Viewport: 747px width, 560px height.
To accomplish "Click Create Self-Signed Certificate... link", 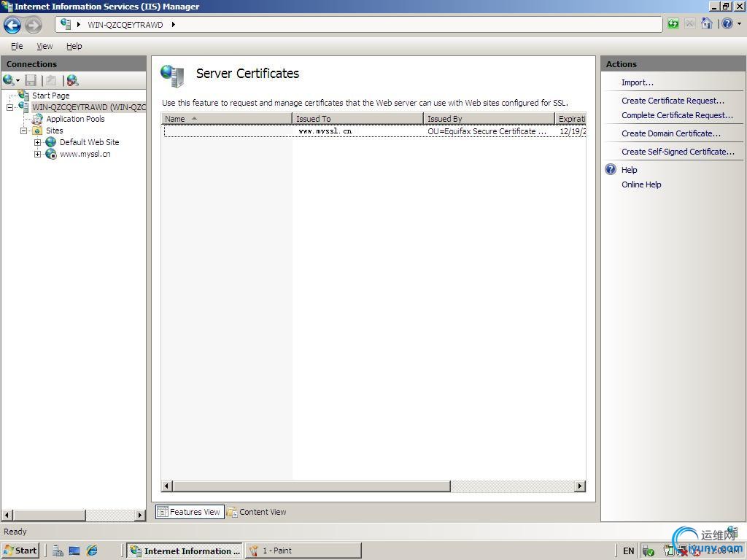I will click(678, 152).
